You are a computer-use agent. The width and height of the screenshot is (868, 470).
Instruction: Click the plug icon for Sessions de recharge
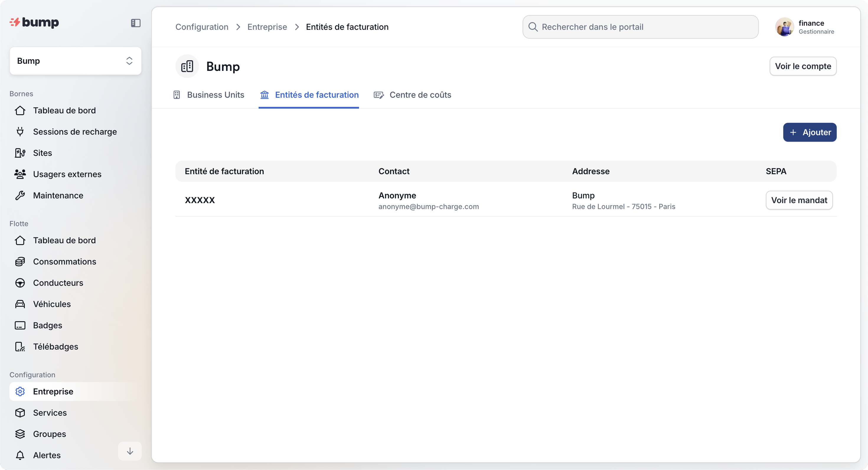[x=20, y=132]
